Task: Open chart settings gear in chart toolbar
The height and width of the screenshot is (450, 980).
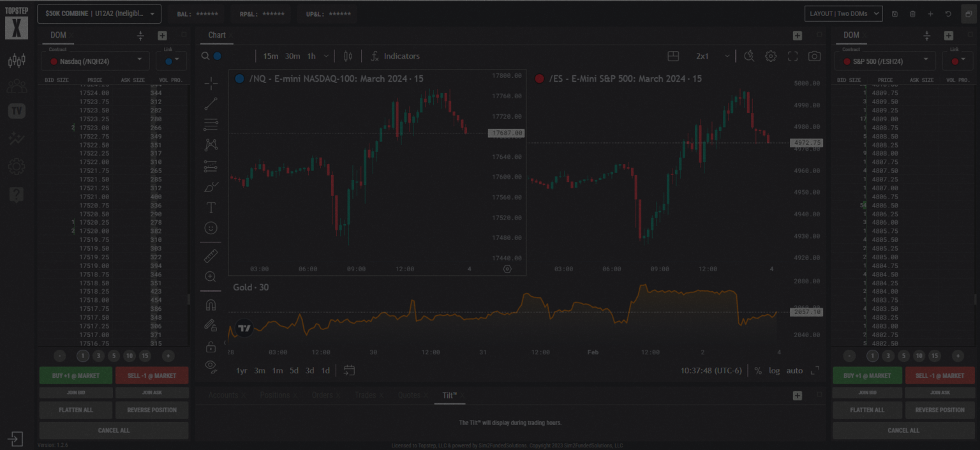Action: pos(771,56)
